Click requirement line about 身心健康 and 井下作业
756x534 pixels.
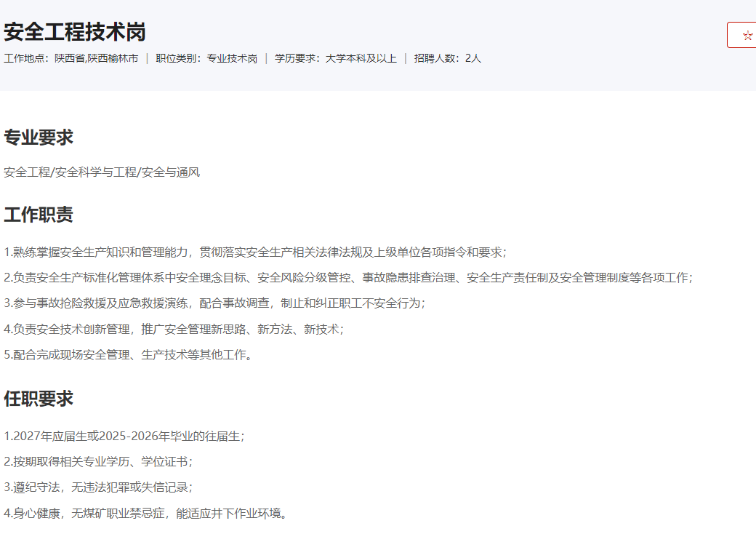click(x=145, y=514)
